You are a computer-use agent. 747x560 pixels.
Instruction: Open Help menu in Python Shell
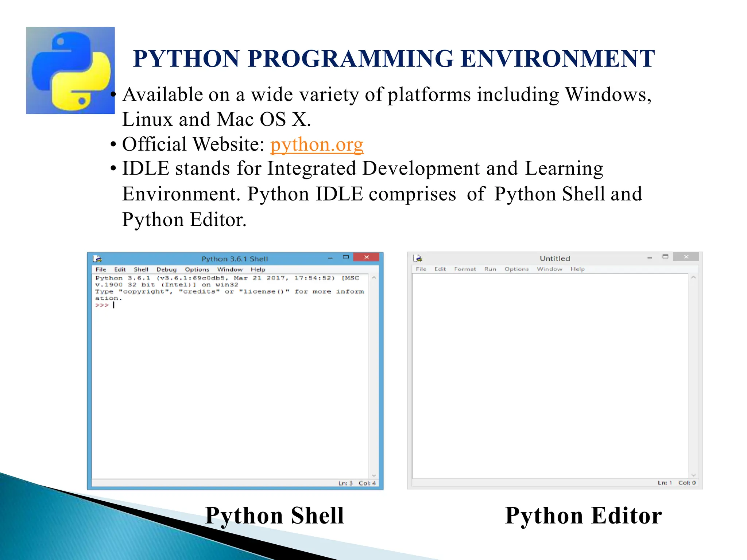pos(258,269)
